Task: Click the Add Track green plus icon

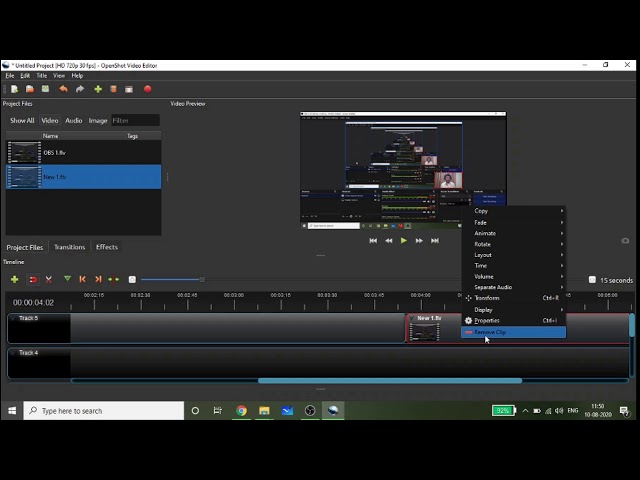Action: (14, 279)
